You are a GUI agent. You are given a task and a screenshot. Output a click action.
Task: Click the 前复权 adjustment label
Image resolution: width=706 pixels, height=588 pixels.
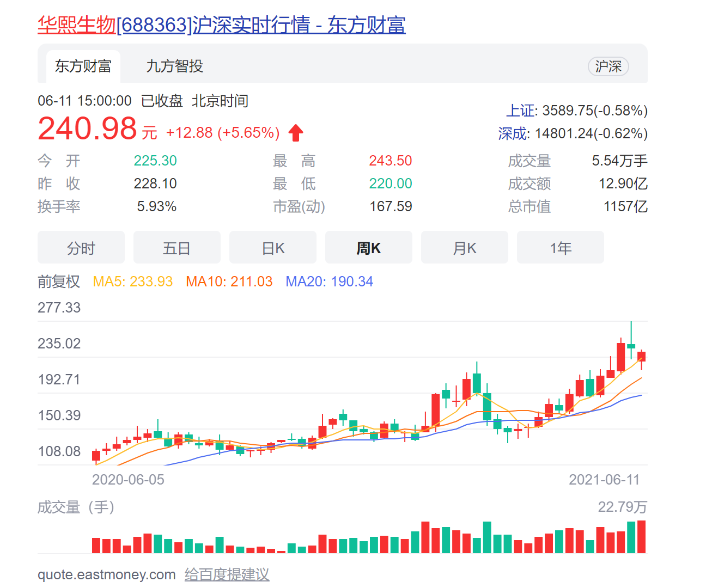tap(59, 281)
